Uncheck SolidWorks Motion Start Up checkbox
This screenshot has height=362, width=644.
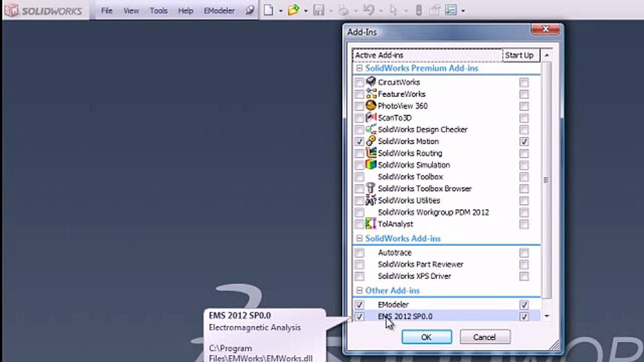point(524,141)
